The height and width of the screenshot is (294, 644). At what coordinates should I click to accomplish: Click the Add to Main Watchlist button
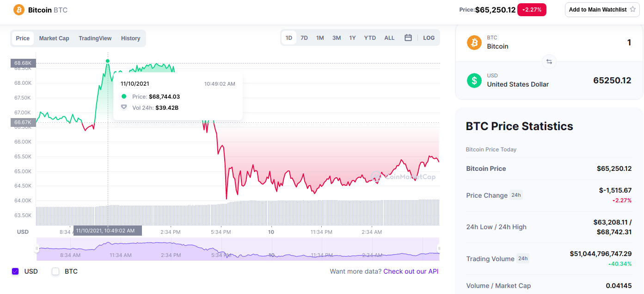(602, 10)
